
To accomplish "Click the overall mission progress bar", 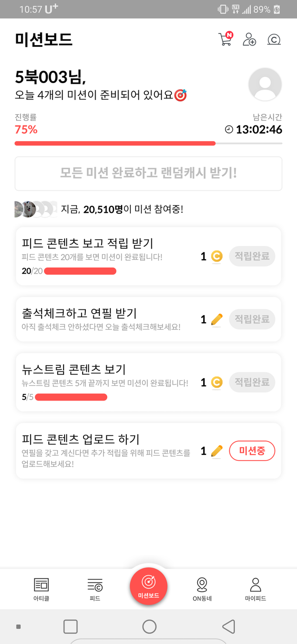I will pos(148,143).
